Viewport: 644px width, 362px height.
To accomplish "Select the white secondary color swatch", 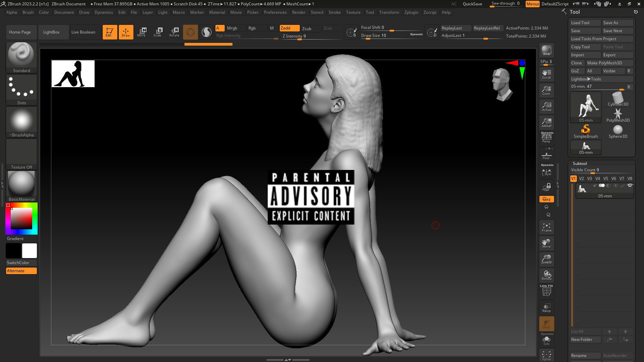I will [30, 251].
